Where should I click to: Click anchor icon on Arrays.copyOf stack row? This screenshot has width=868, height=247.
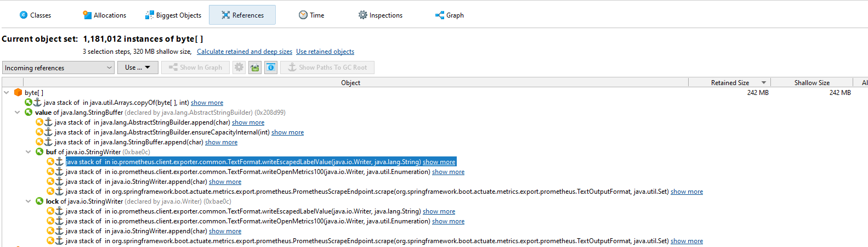(x=37, y=103)
